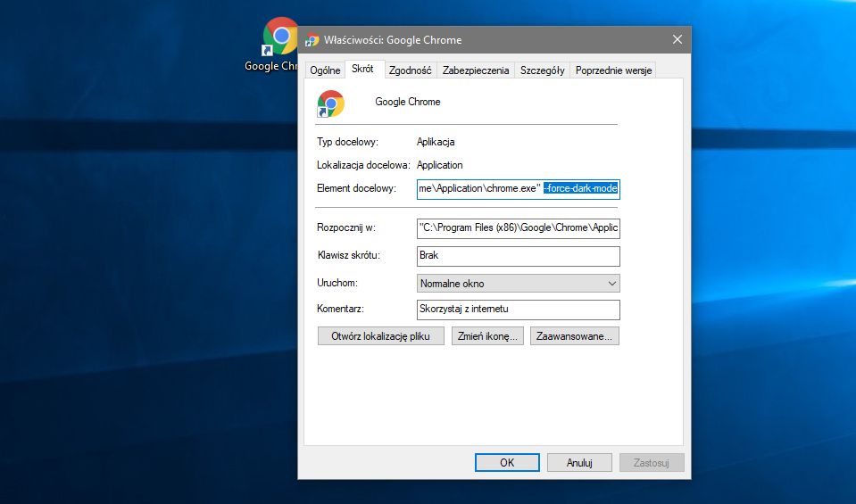This screenshot has height=504, width=856.
Task: Open the Zgodność tab
Action: click(x=410, y=70)
